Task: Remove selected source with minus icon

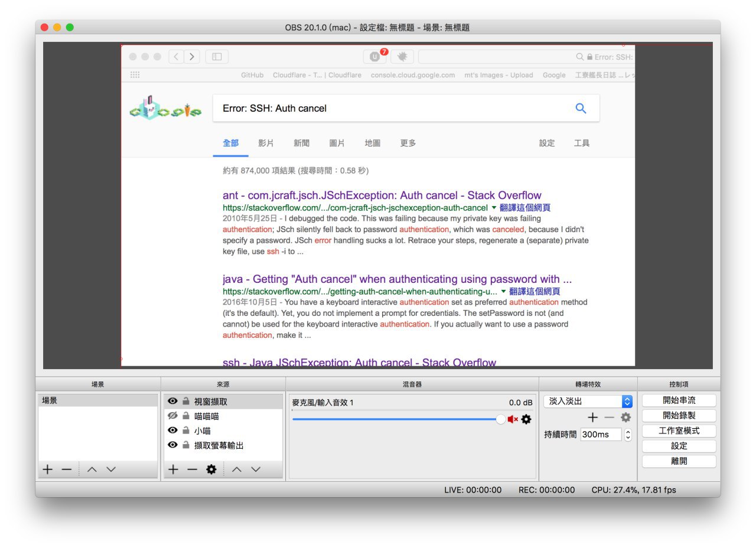Action: (192, 469)
